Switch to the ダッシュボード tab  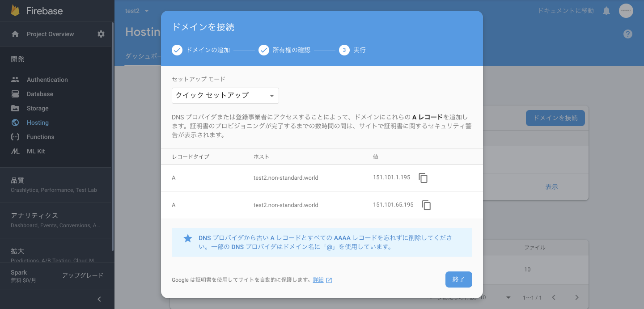tap(143, 56)
